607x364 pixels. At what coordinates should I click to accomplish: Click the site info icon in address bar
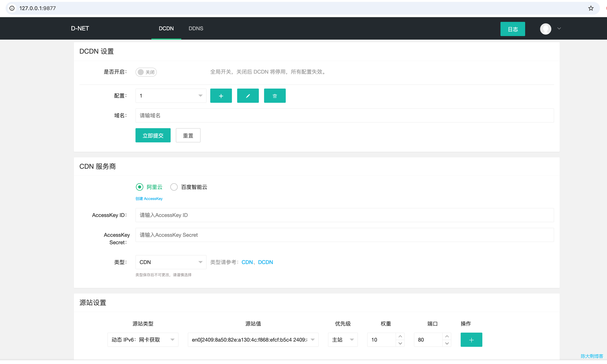click(12, 8)
